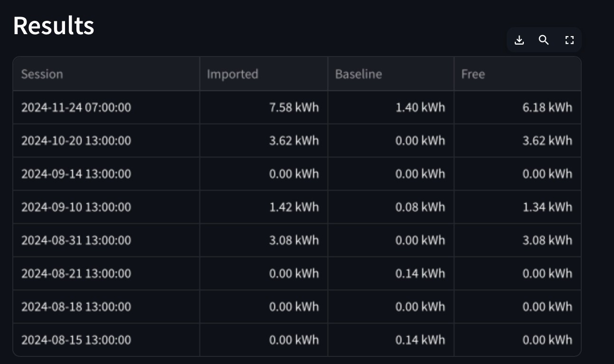Click the 6.18 kWh free cell
Screen dimensions: 614x364
(517, 107)
